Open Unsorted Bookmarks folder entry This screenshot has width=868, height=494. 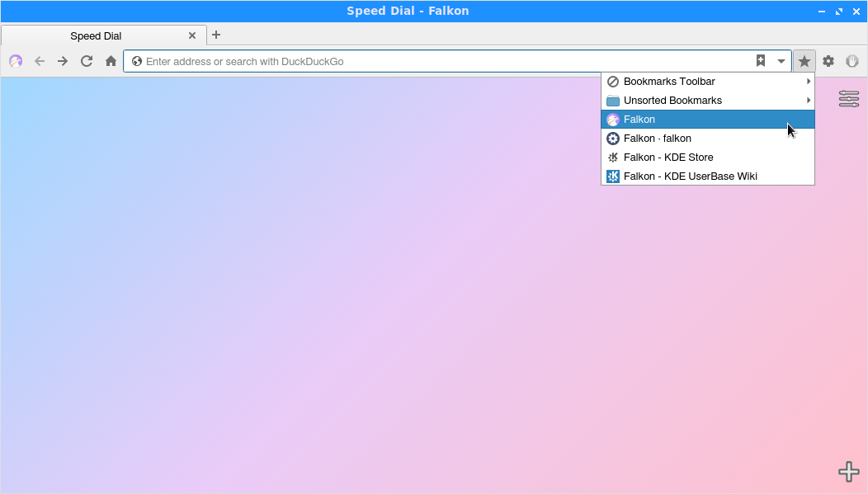tap(707, 100)
